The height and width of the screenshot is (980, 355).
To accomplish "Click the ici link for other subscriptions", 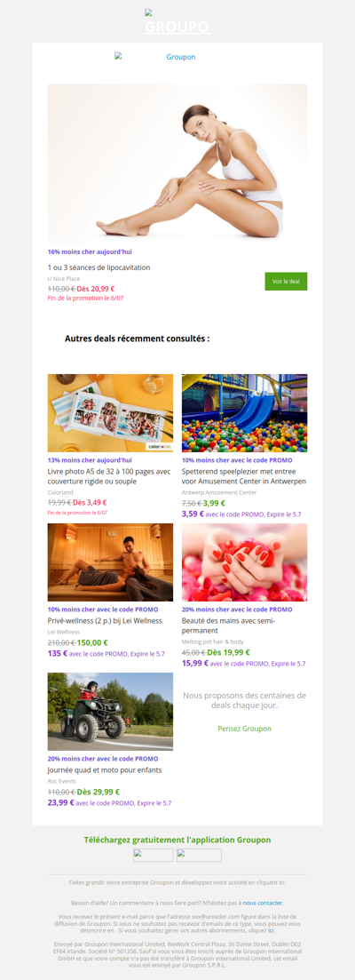I will [x=272, y=930].
